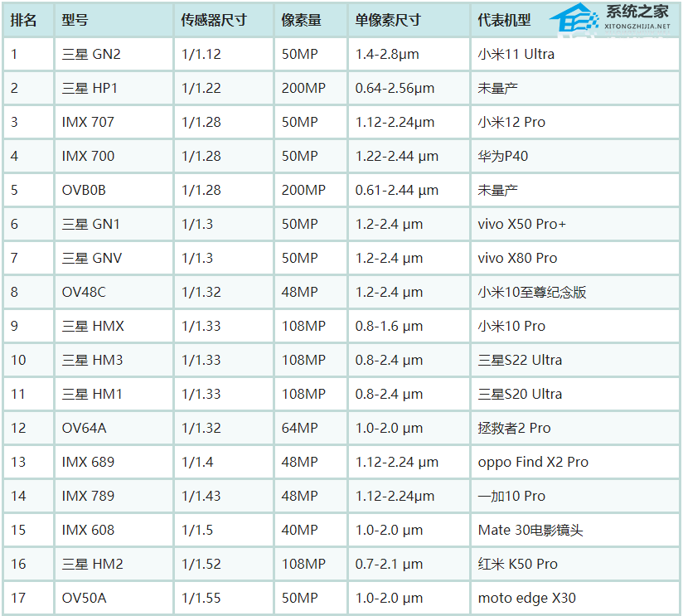683x616 pixels.
Task: Click sensor size 1/1.55
Action: coord(201,598)
